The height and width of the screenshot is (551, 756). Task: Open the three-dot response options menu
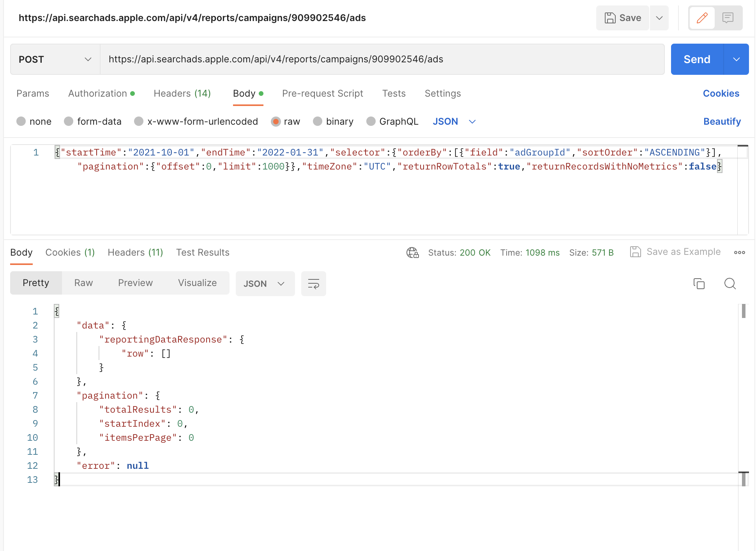click(740, 253)
